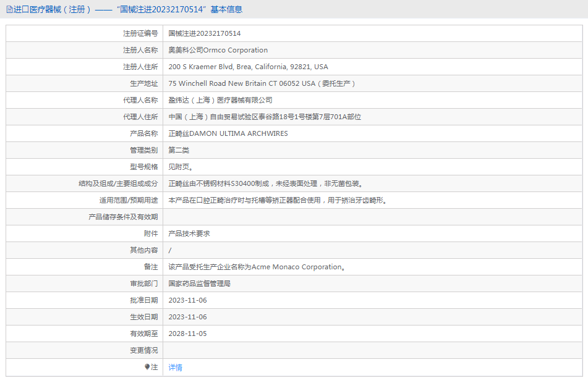Click the 生产地址 row label
The height and width of the screenshot is (378, 588).
144,83
